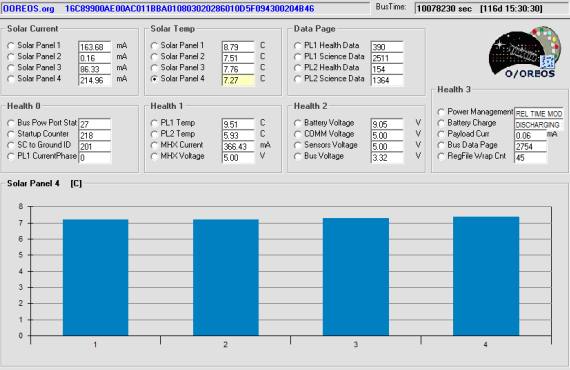Select Solar Panel 2 current radio button
This screenshot has width=570, height=370.
11,57
